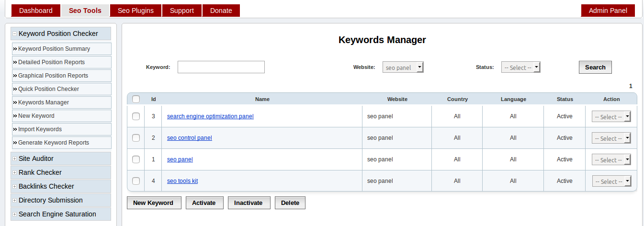Open the seo tools kit keyword link
This screenshot has width=644, height=226.
point(182,181)
